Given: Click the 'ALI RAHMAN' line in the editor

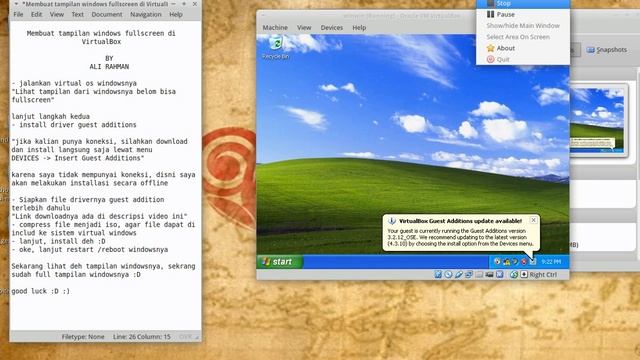Looking at the screenshot, I should (109, 67).
